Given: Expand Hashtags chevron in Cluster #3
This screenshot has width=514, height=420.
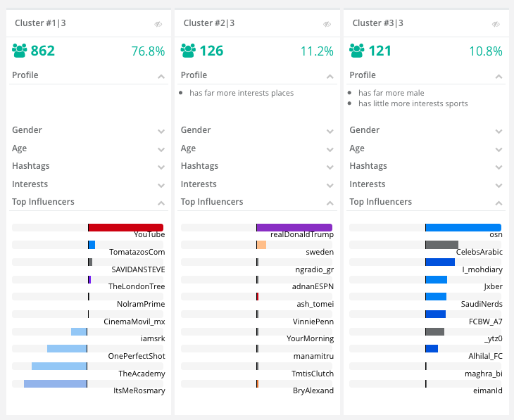Looking at the screenshot, I should coord(499,167).
